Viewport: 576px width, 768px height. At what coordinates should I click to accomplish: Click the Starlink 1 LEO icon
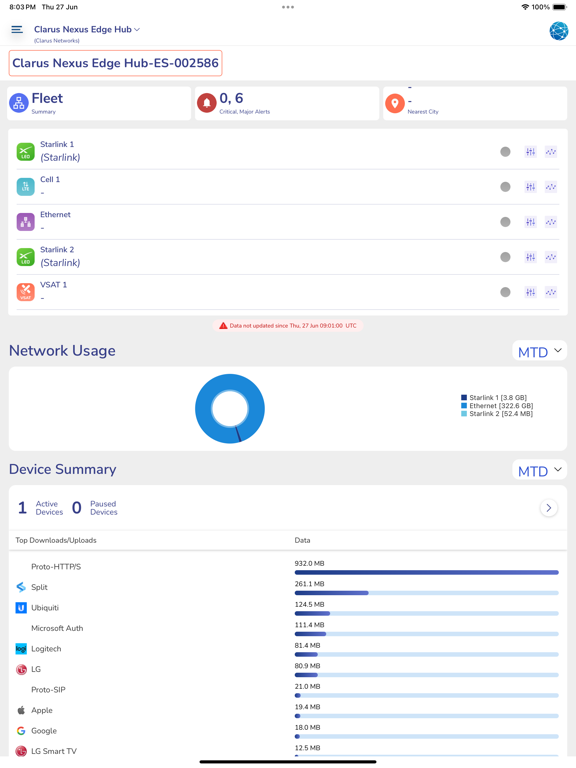pyautogui.click(x=25, y=152)
